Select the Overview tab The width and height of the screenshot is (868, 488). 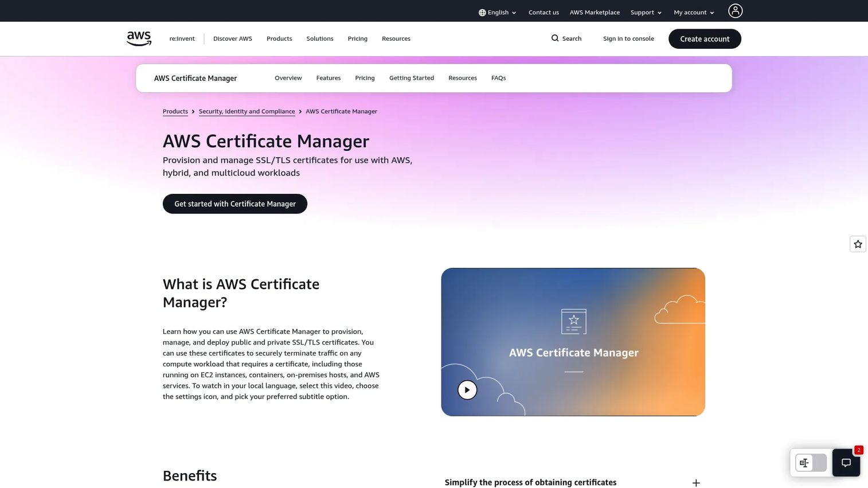click(x=288, y=78)
